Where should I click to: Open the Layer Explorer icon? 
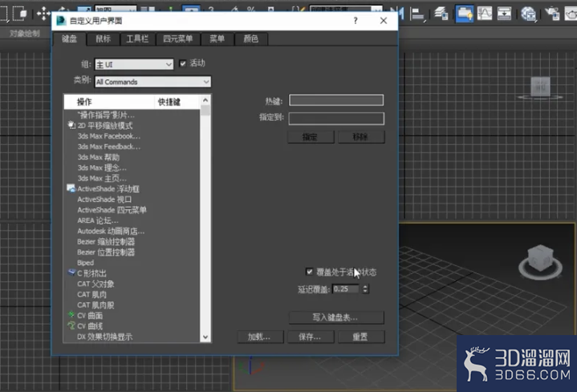tap(441, 14)
